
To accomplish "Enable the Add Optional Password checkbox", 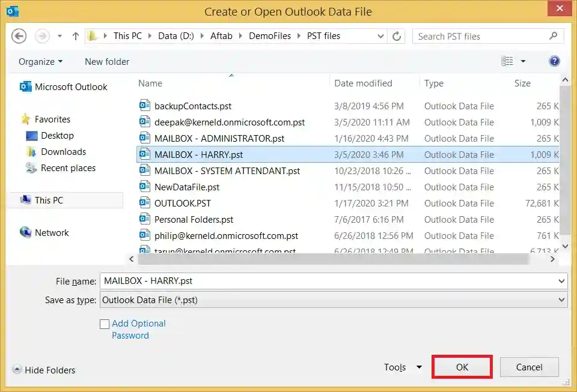I will click(105, 324).
